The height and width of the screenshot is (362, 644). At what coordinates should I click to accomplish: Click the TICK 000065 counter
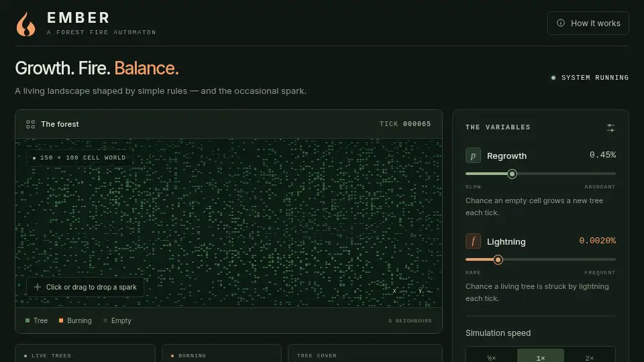[405, 124]
